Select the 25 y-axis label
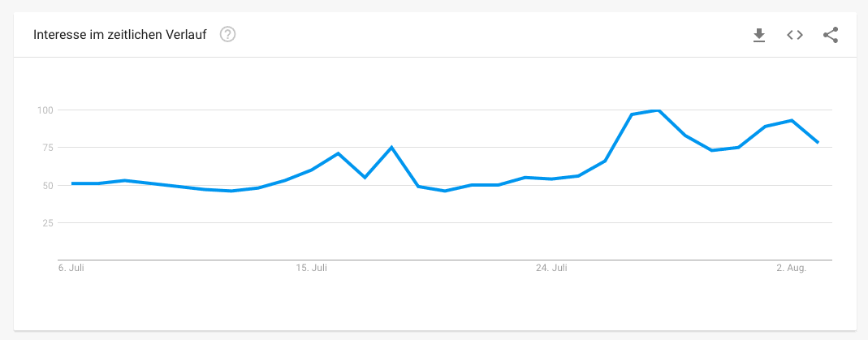This screenshot has width=868, height=340. pyautogui.click(x=48, y=223)
